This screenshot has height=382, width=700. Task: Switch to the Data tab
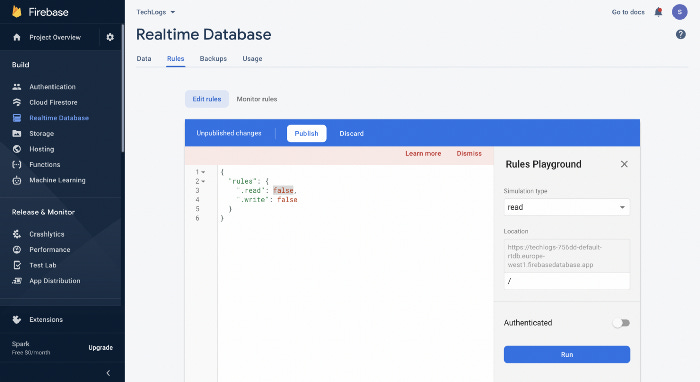(144, 58)
